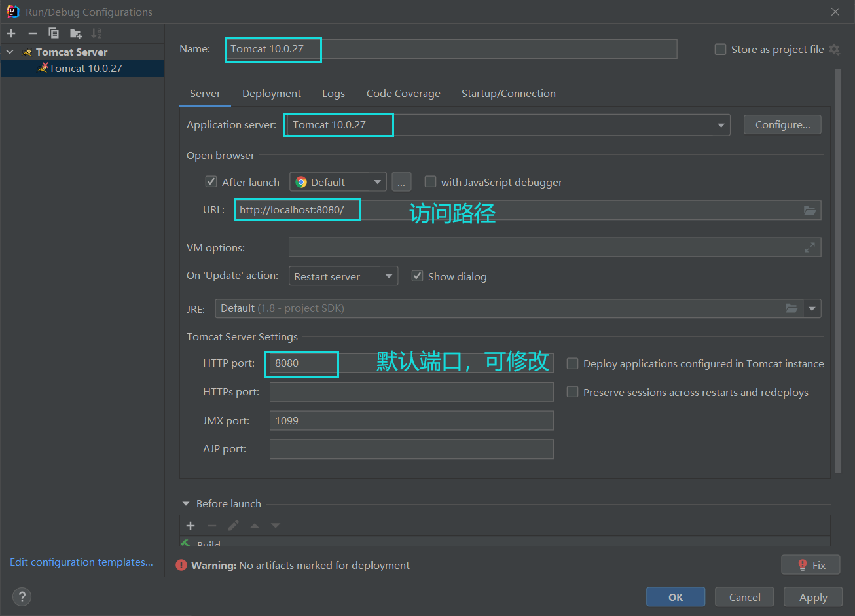Click the Configure... button
The width and height of the screenshot is (855, 616).
coord(782,124)
